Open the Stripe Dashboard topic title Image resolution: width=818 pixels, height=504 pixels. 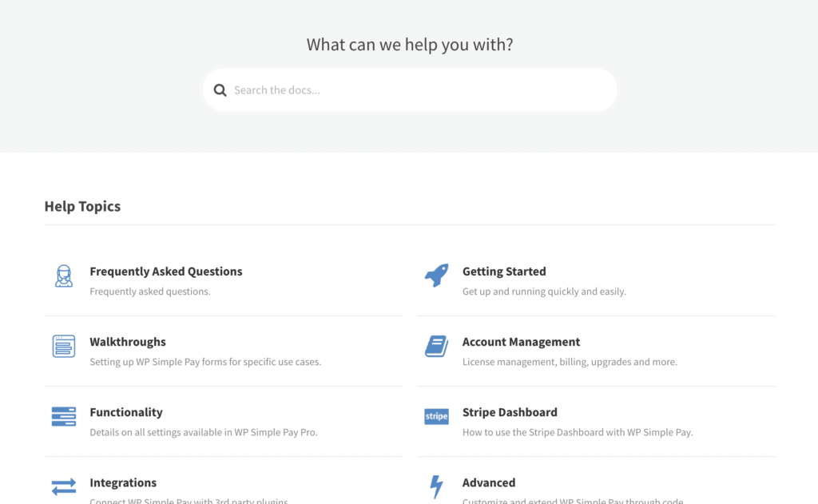tap(510, 412)
